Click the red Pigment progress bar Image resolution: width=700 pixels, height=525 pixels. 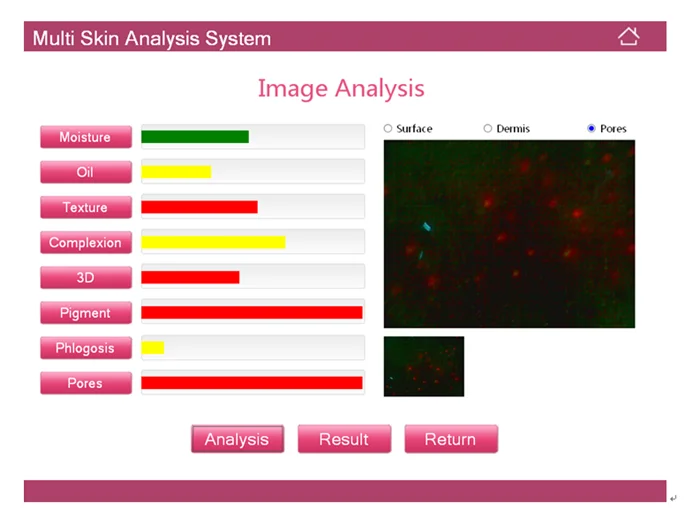point(252,312)
